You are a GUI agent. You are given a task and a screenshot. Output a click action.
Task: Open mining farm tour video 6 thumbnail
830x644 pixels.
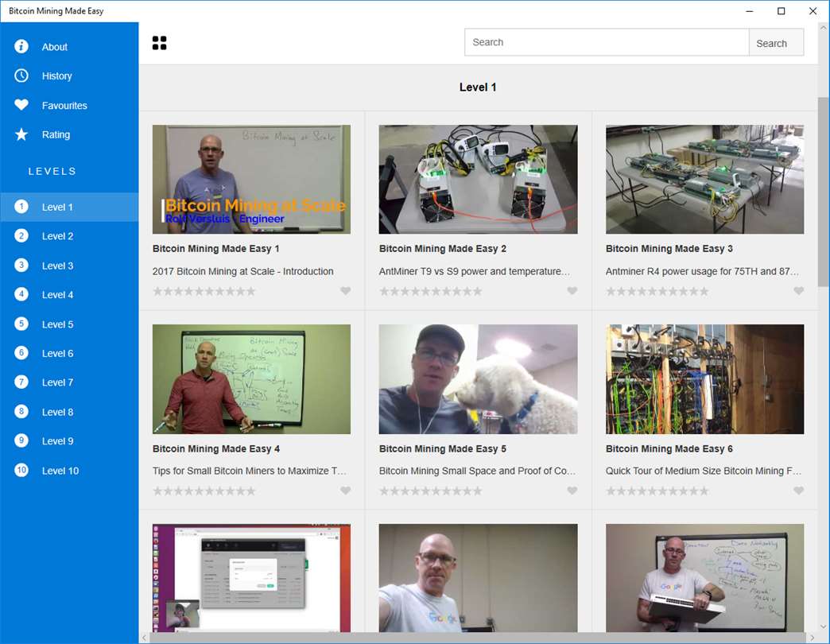pos(704,379)
